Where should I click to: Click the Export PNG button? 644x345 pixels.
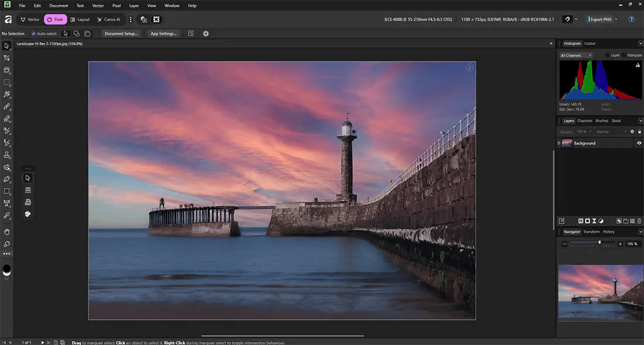[x=601, y=19]
